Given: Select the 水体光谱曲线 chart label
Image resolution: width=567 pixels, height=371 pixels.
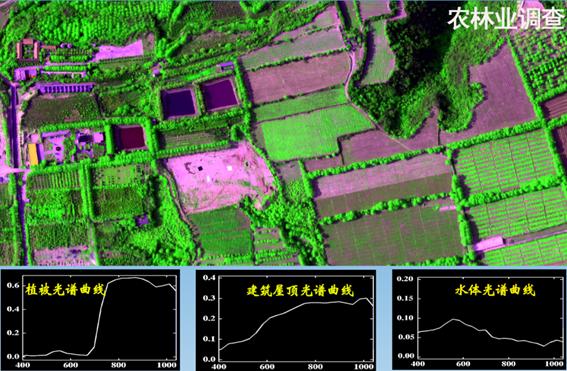Looking at the screenshot, I should click(x=495, y=290).
